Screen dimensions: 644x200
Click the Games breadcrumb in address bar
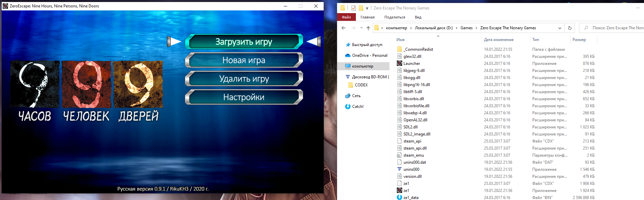(x=467, y=28)
